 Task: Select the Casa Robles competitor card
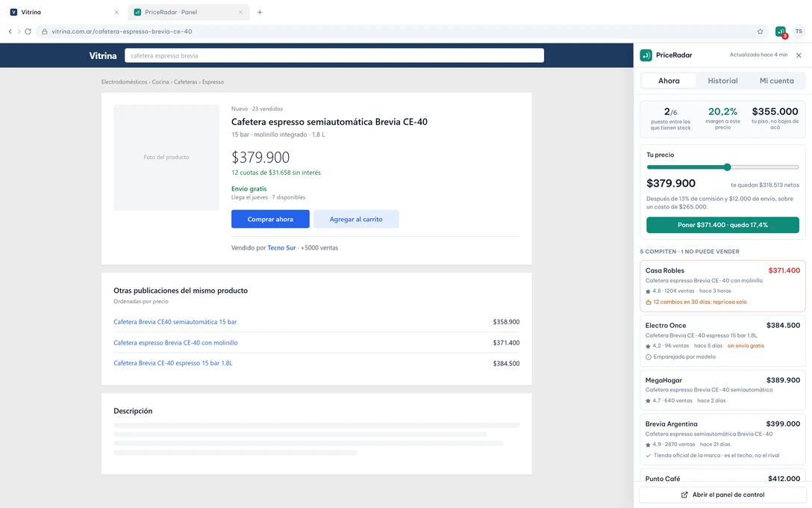[722, 286]
